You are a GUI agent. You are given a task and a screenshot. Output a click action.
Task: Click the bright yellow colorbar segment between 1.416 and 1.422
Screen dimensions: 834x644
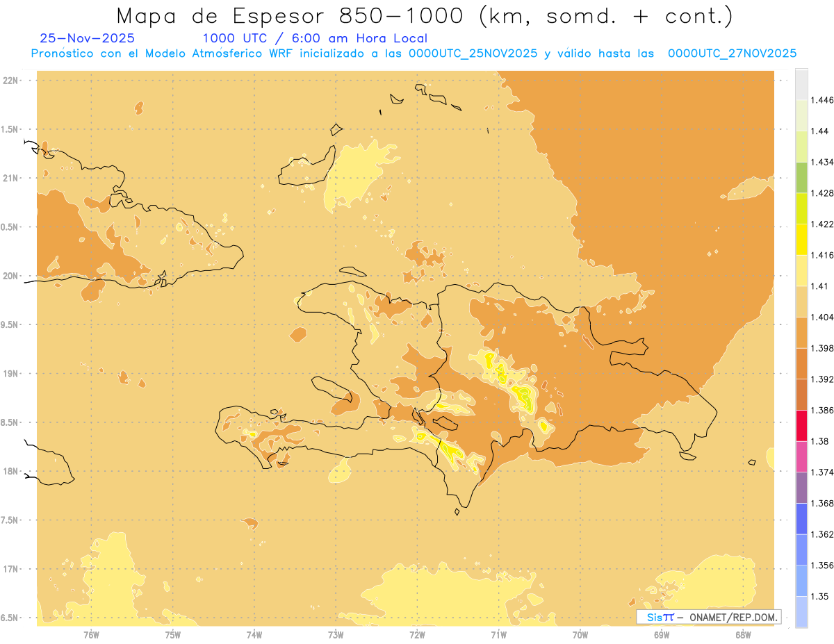pos(801,240)
